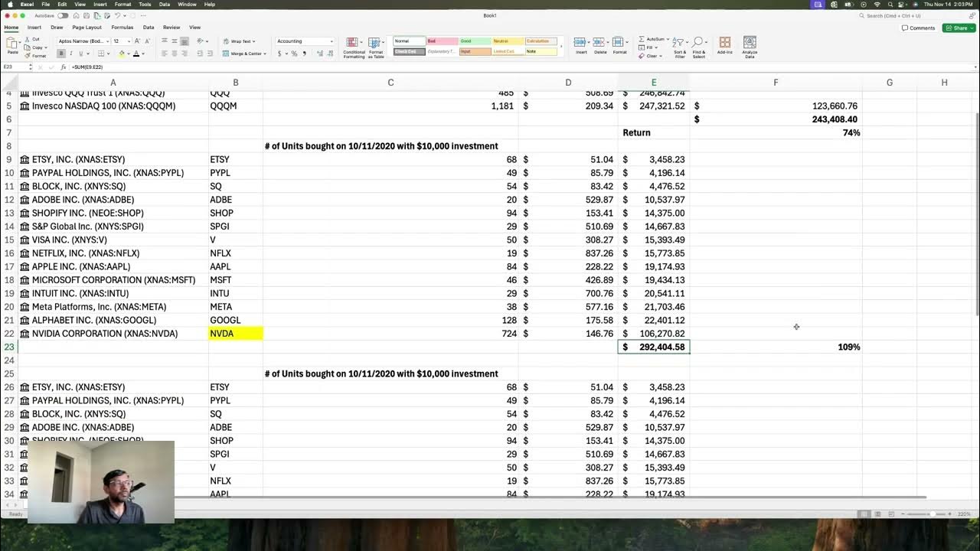Screen dimensions: 980x551
Task: Open Format as Table
Action: click(376, 47)
